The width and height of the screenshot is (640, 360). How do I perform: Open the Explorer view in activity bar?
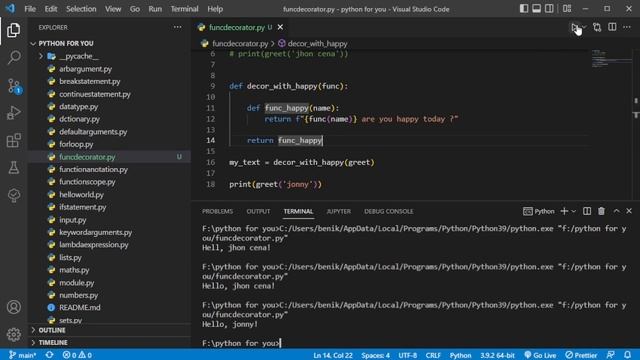pos(13,30)
